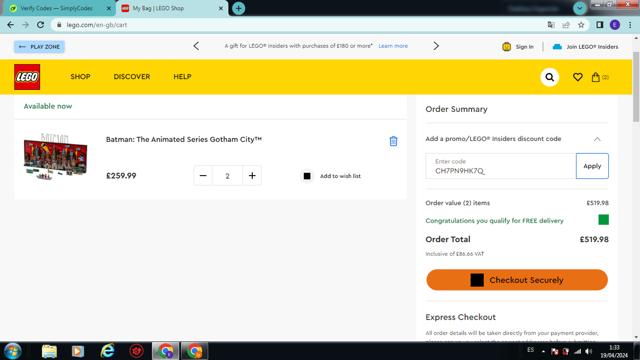
Task: Open the browser side panel icon
Action: pyautogui.click(x=599, y=25)
